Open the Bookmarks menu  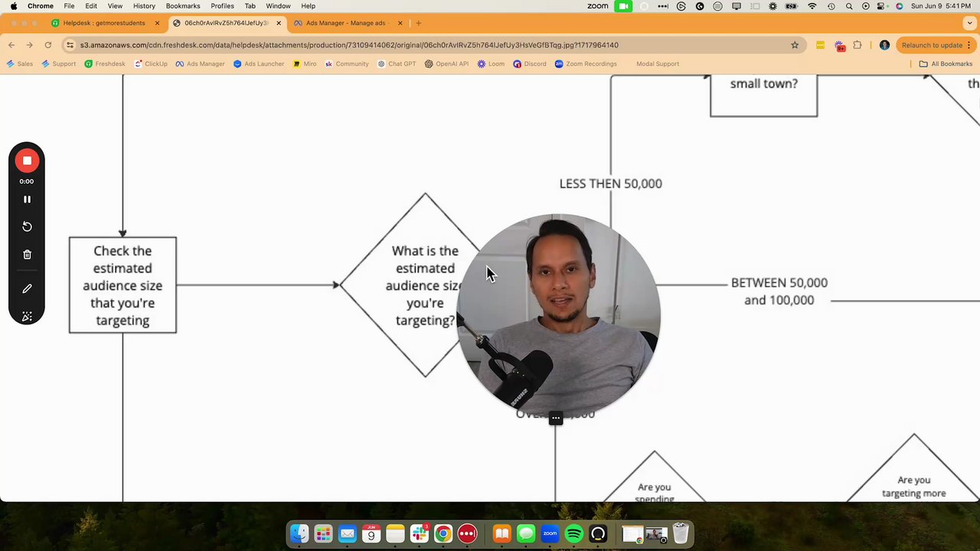click(x=183, y=6)
